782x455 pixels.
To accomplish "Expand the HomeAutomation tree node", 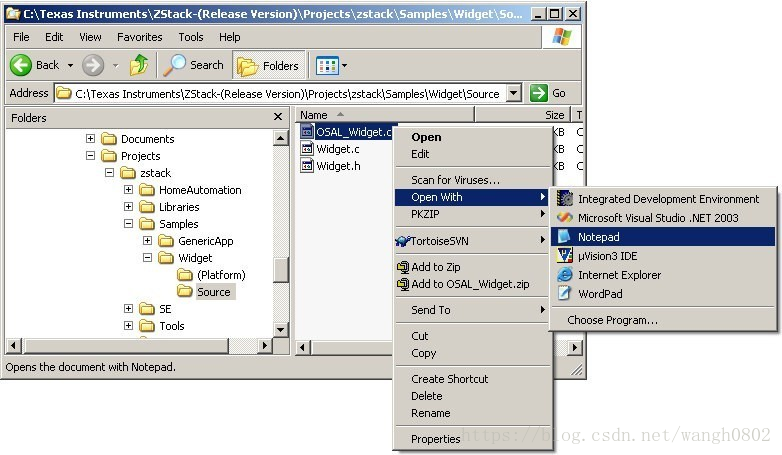I will click(128, 190).
